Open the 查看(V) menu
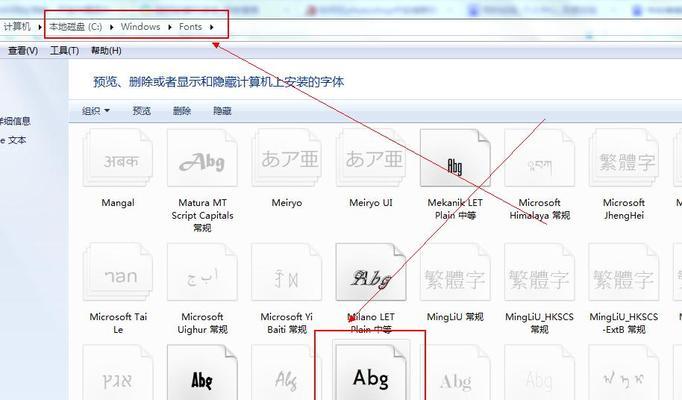The width and height of the screenshot is (682, 400). coord(23,51)
